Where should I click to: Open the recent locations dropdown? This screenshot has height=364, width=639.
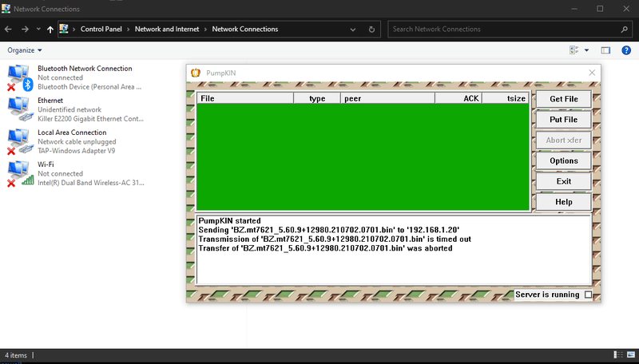(38, 29)
